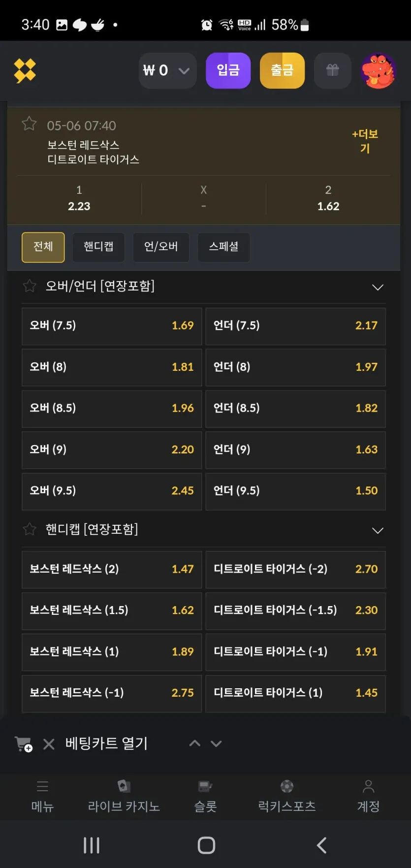
Task: Toggle favorite star for 핸디캡 section
Action: [30, 529]
